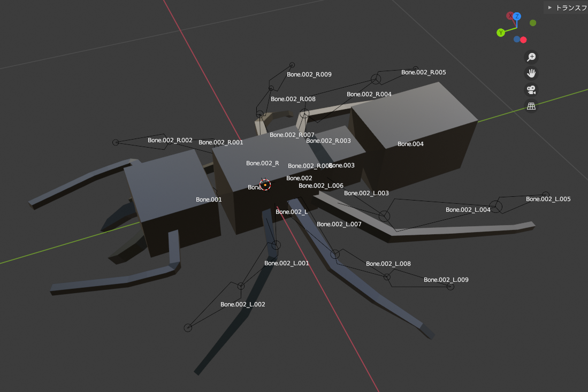Image resolution: width=588 pixels, height=392 pixels.
Task: Click the Bone.002_R.003 label
Action: [x=328, y=141]
